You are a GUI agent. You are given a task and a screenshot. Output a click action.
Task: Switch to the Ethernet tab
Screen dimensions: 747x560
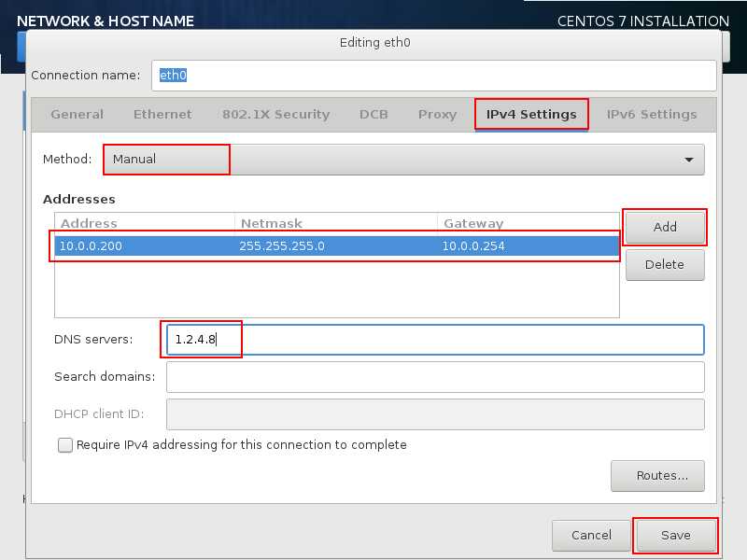click(162, 114)
